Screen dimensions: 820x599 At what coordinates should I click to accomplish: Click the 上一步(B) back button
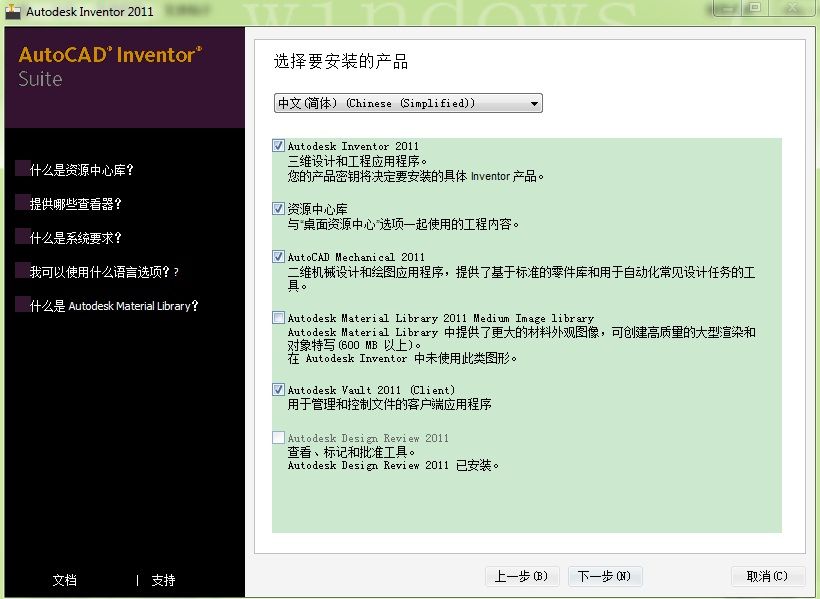coord(522,577)
